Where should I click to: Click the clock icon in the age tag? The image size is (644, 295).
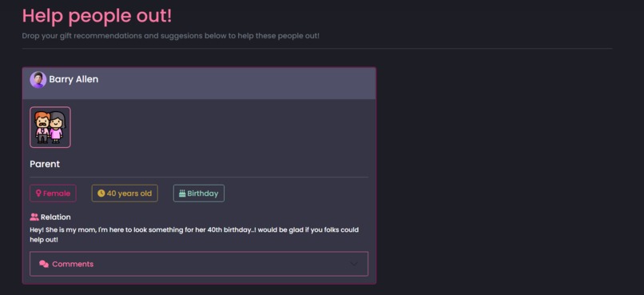click(x=101, y=193)
